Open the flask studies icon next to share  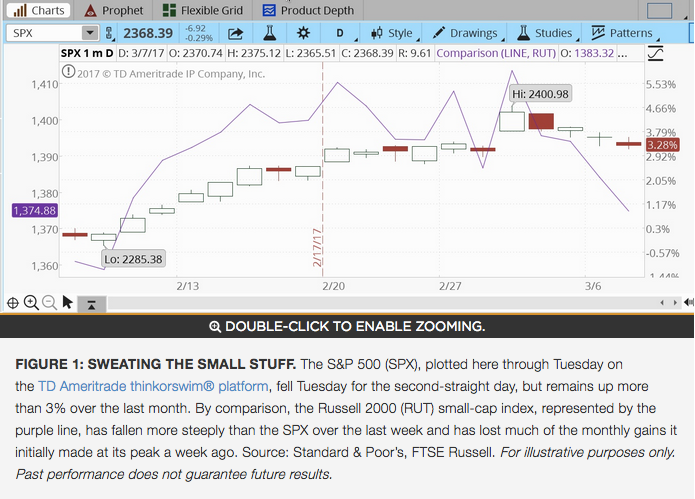tap(269, 33)
